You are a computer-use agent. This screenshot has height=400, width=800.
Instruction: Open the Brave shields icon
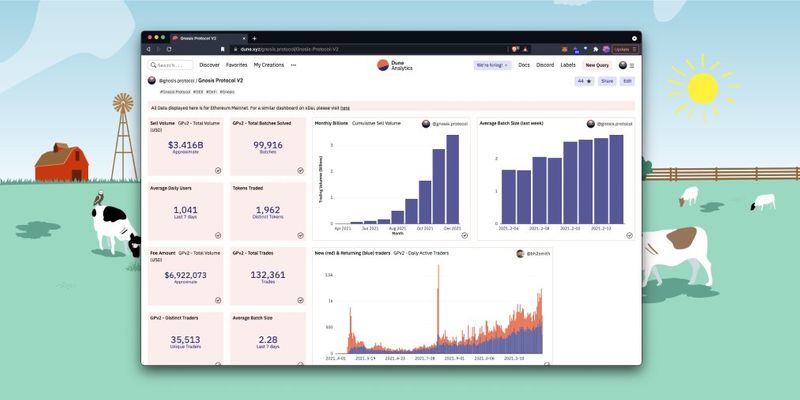click(x=515, y=49)
